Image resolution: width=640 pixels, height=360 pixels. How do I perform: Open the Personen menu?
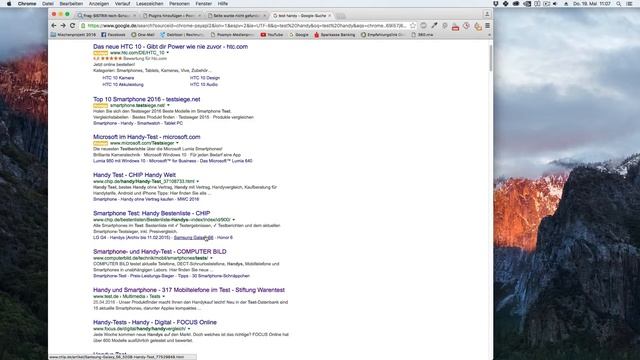click(179, 4)
